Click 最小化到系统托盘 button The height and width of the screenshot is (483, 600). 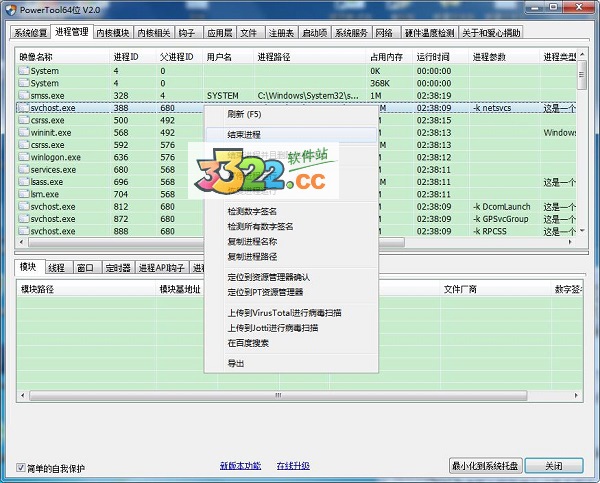coord(485,466)
